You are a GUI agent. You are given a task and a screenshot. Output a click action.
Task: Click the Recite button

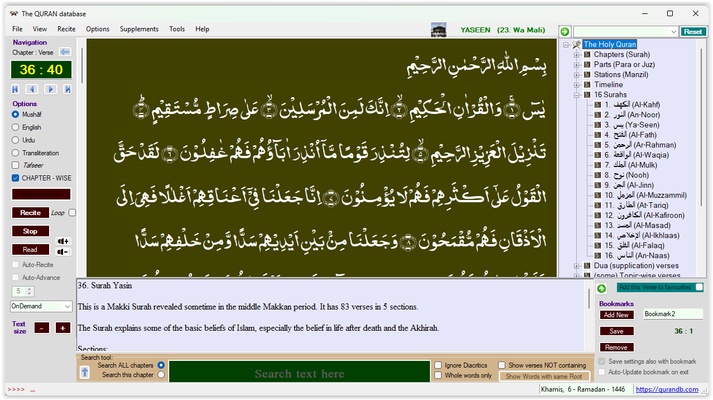click(30, 213)
